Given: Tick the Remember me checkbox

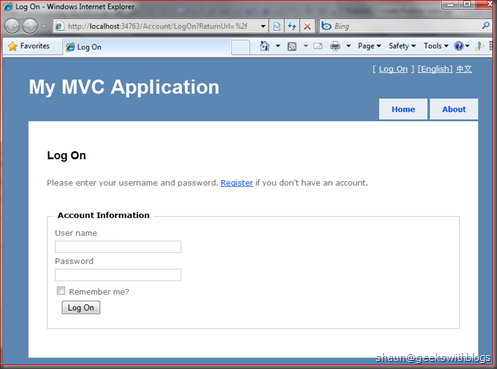Looking at the screenshot, I should tap(61, 291).
